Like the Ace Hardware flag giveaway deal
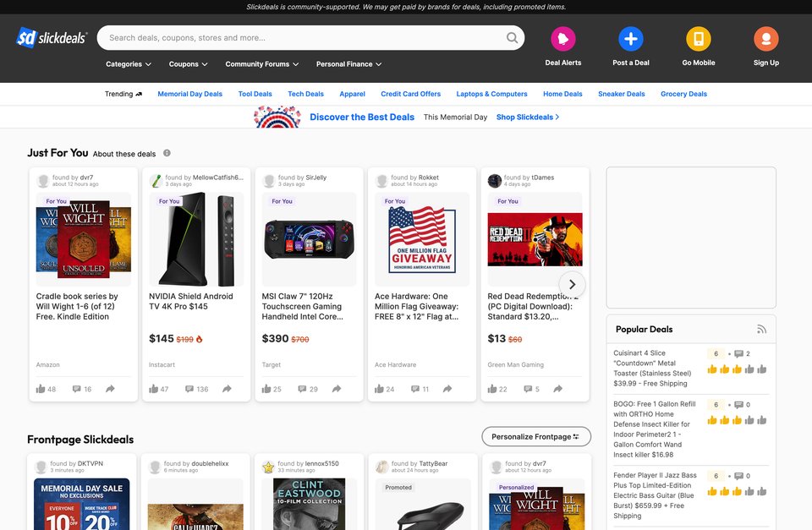The width and height of the screenshot is (812, 530). [x=379, y=389]
